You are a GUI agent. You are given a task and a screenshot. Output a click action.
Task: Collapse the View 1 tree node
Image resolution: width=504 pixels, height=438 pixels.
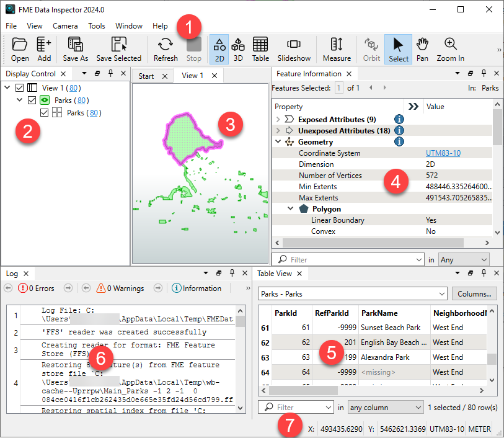point(7,87)
